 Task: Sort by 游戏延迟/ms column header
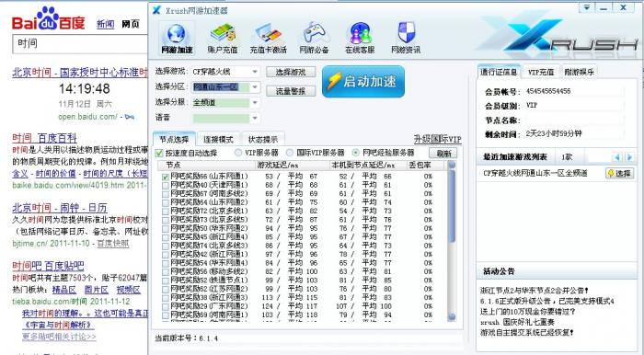coord(293,165)
